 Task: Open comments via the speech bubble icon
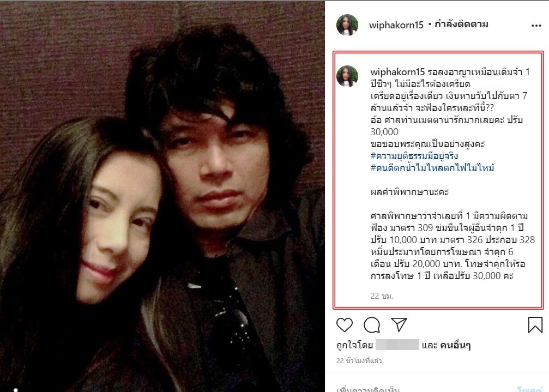372,325
